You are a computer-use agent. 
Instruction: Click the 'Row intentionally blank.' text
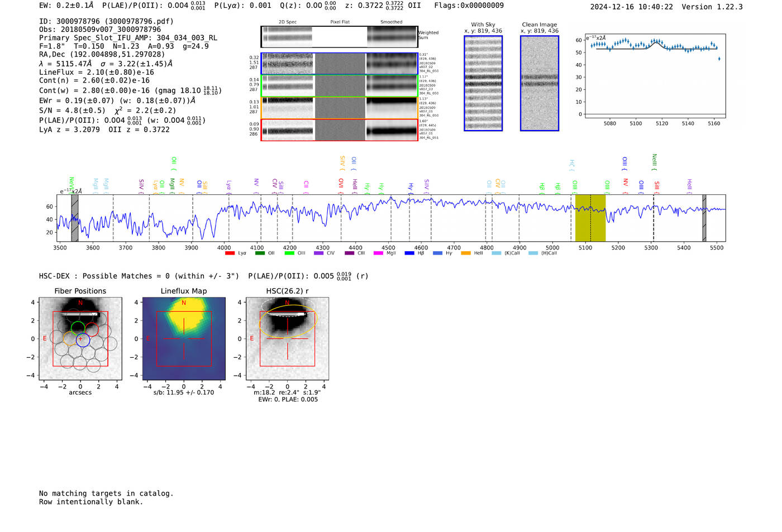coord(91,502)
